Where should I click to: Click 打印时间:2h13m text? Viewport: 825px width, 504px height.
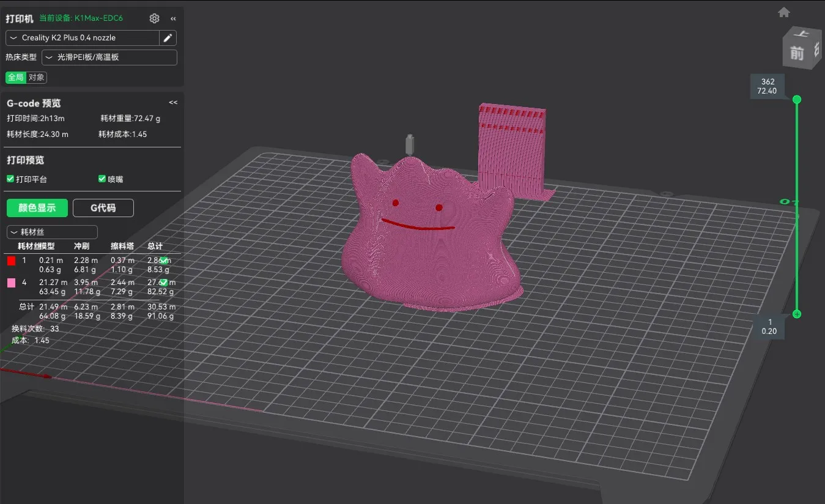point(35,119)
